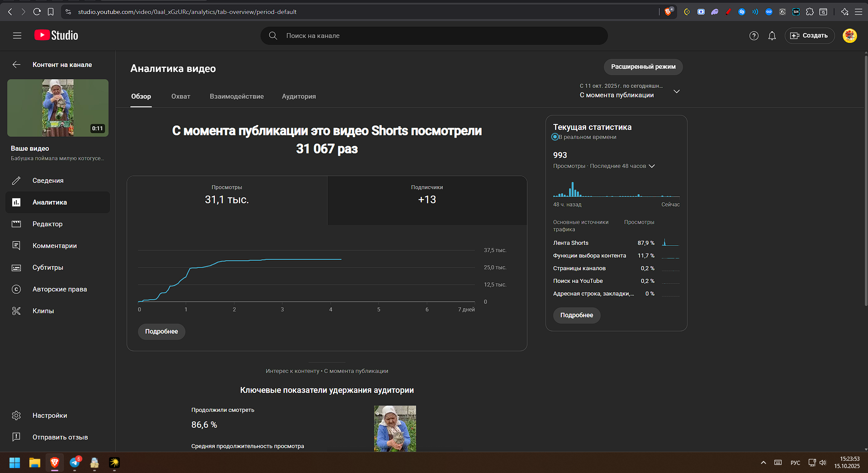Open Авторские права in sidebar

point(59,289)
